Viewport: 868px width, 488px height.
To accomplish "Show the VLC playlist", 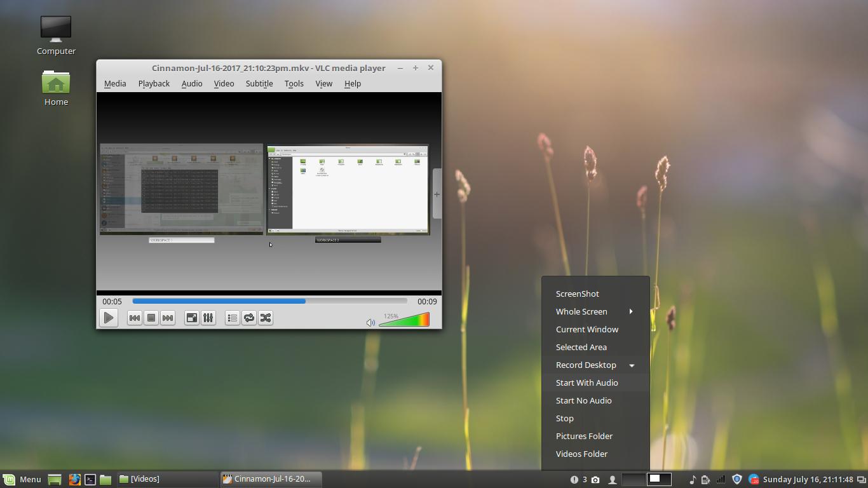I will [x=232, y=318].
